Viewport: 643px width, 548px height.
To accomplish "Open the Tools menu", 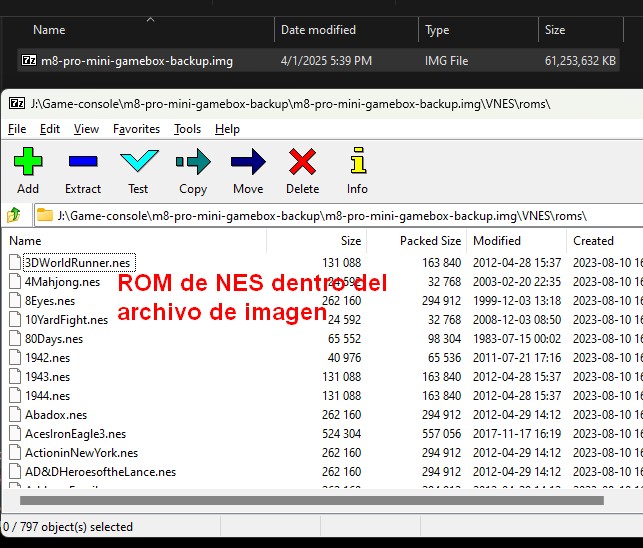I will (x=187, y=129).
